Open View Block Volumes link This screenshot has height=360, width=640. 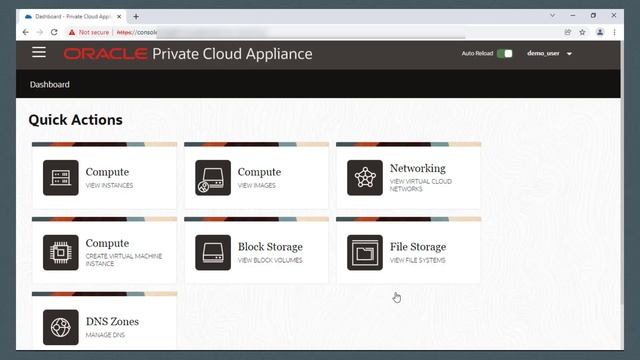(x=270, y=260)
